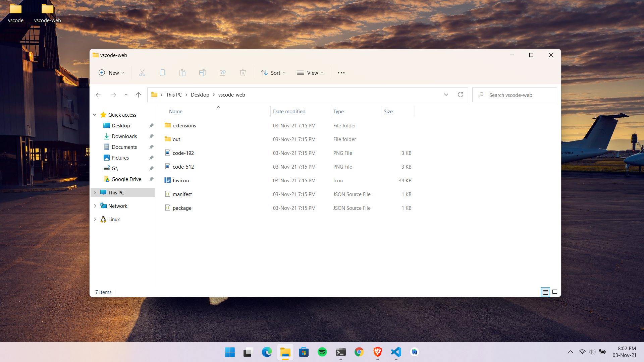Image resolution: width=644 pixels, height=362 pixels.
Task: Open the See more ellipsis menu
Action: [341, 73]
